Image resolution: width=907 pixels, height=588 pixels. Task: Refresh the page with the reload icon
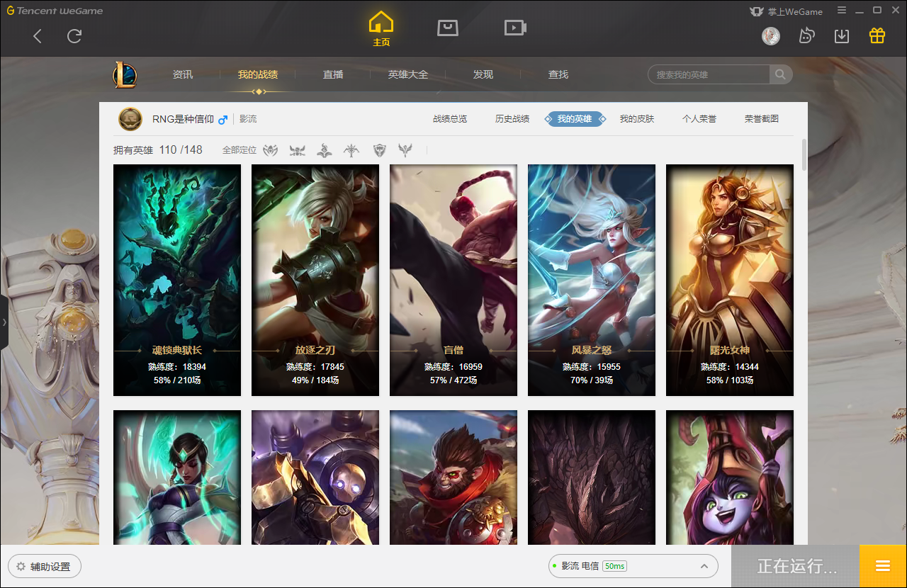(74, 36)
